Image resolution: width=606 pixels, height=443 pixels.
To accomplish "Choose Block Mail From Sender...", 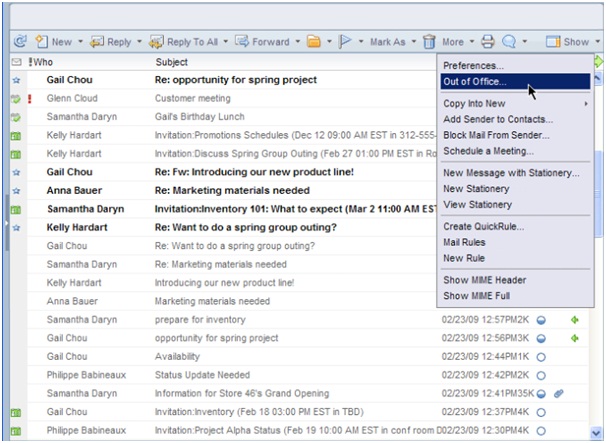I will pos(515,135).
